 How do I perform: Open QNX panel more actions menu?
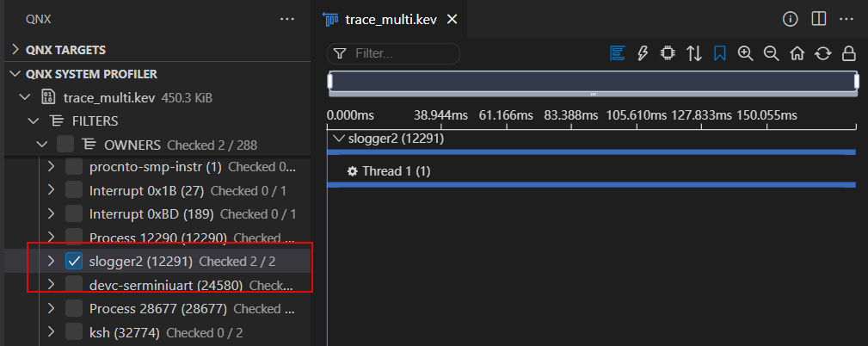pyautogui.click(x=286, y=19)
